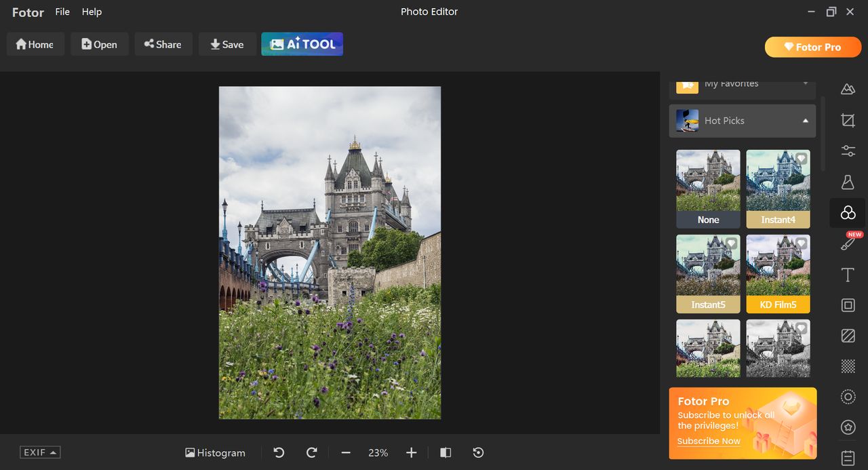The width and height of the screenshot is (868, 470).
Task: Open the Help menu
Action: point(92,12)
